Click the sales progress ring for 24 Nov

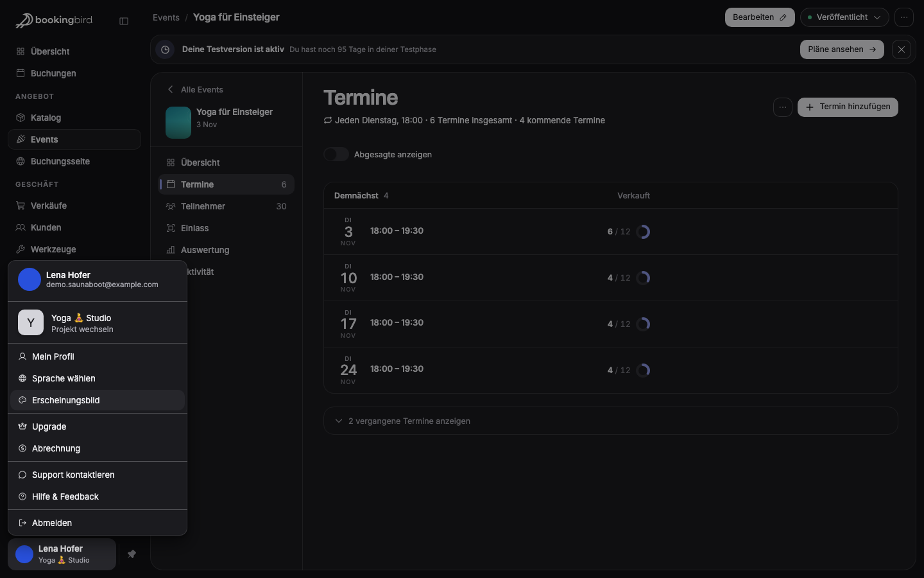(x=643, y=371)
